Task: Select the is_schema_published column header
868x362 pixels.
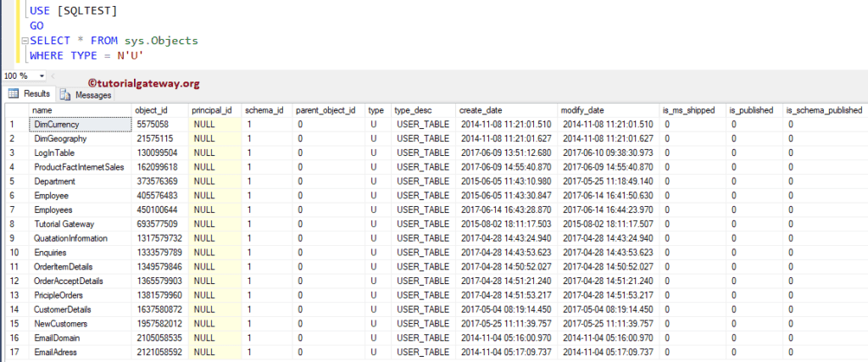Action: [824, 110]
